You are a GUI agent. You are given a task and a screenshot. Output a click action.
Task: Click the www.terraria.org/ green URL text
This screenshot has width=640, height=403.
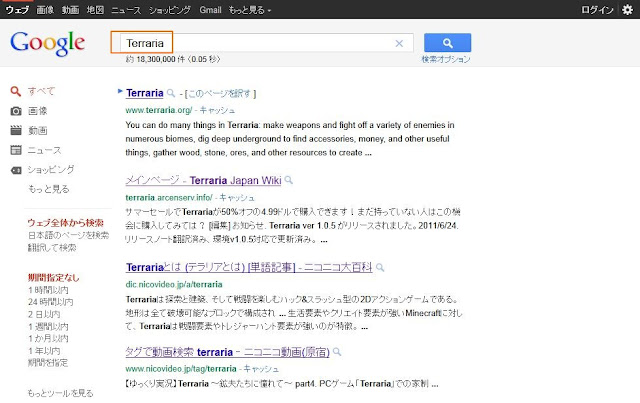(159, 110)
